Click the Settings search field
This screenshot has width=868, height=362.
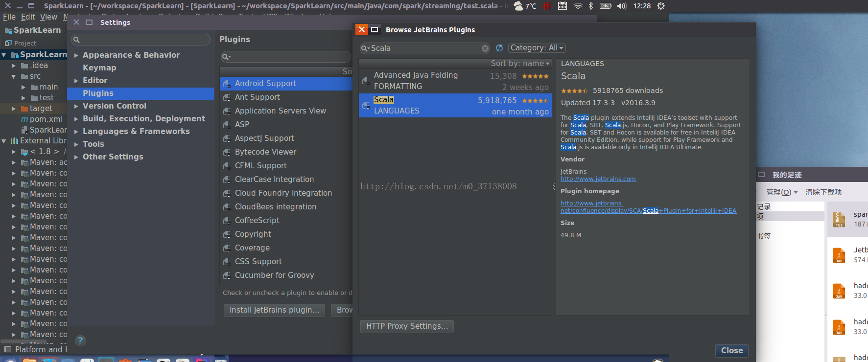pos(141,40)
